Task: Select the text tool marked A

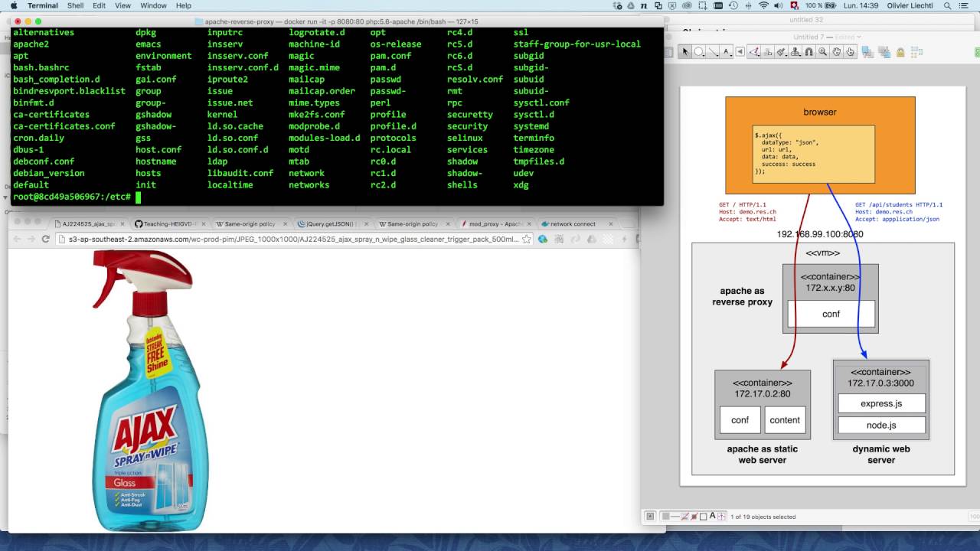Action: 727,52
